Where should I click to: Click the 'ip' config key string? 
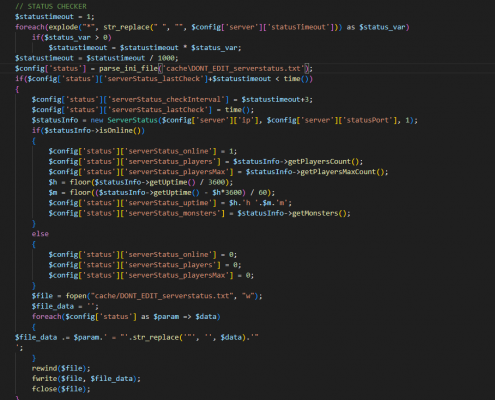click(x=246, y=120)
